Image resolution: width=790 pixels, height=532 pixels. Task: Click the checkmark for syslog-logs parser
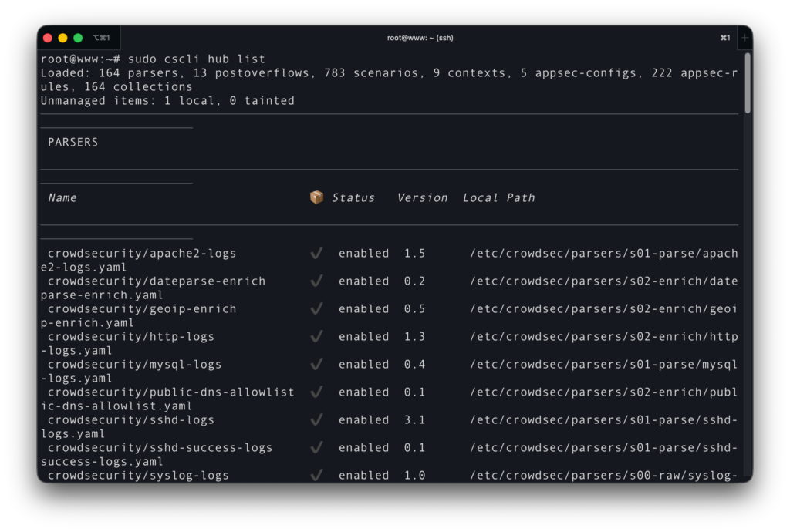pyautogui.click(x=316, y=475)
